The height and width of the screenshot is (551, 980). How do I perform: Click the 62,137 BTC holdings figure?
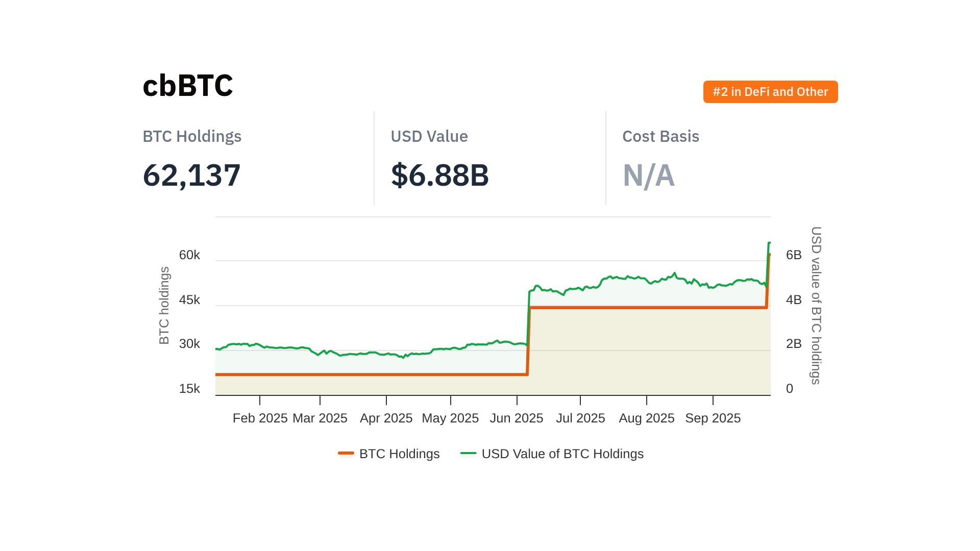(x=191, y=175)
